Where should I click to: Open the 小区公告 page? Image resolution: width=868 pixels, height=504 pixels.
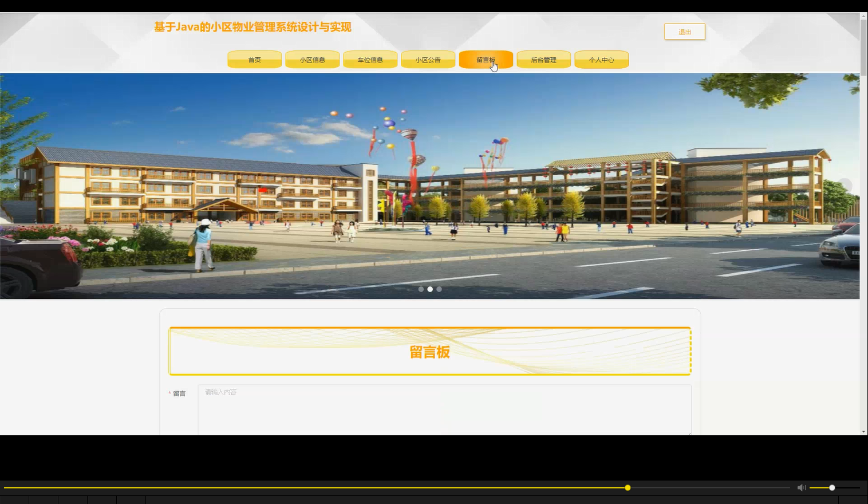coord(428,60)
